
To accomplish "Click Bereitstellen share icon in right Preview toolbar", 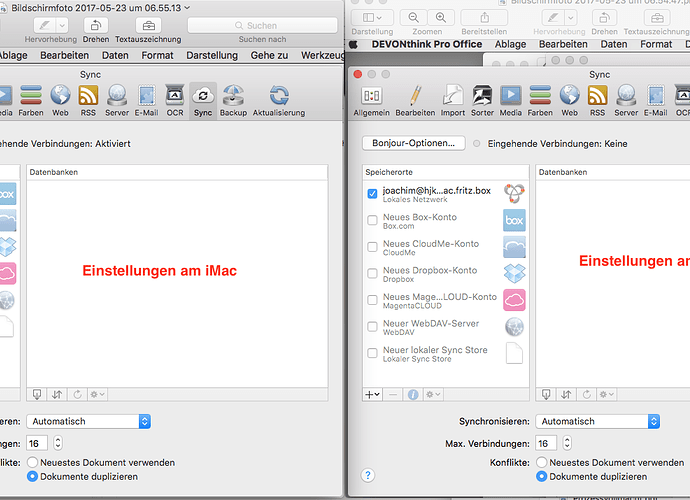I will (x=484, y=18).
